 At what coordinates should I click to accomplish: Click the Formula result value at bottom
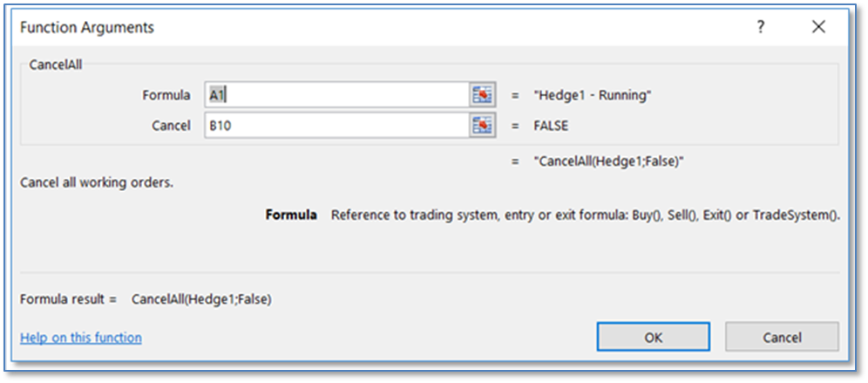click(x=201, y=299)
